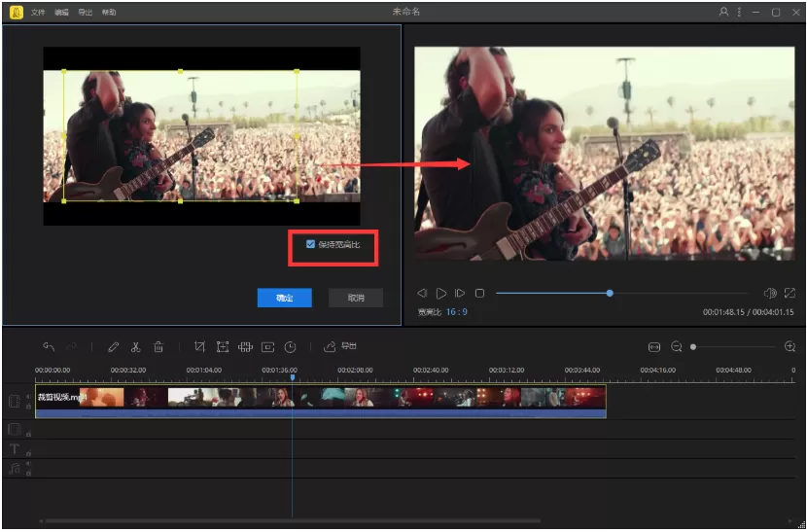Mute the audio track
The image size is (807, 532).
coord(28,464)
